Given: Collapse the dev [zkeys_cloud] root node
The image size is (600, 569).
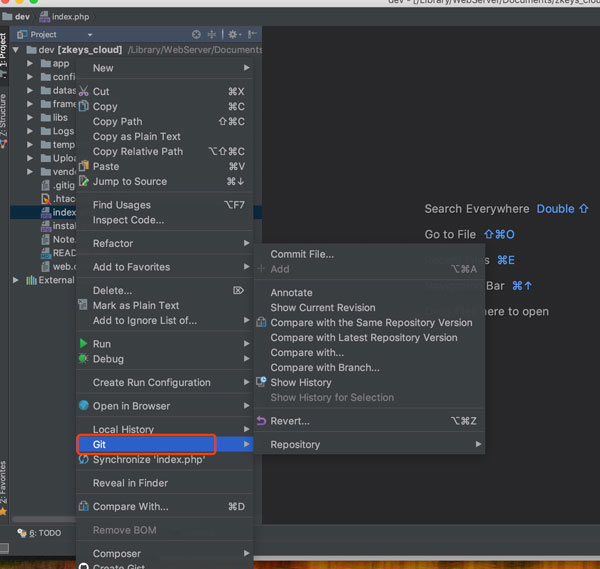Looking at the screenshot, I should (x=16, y=50).
